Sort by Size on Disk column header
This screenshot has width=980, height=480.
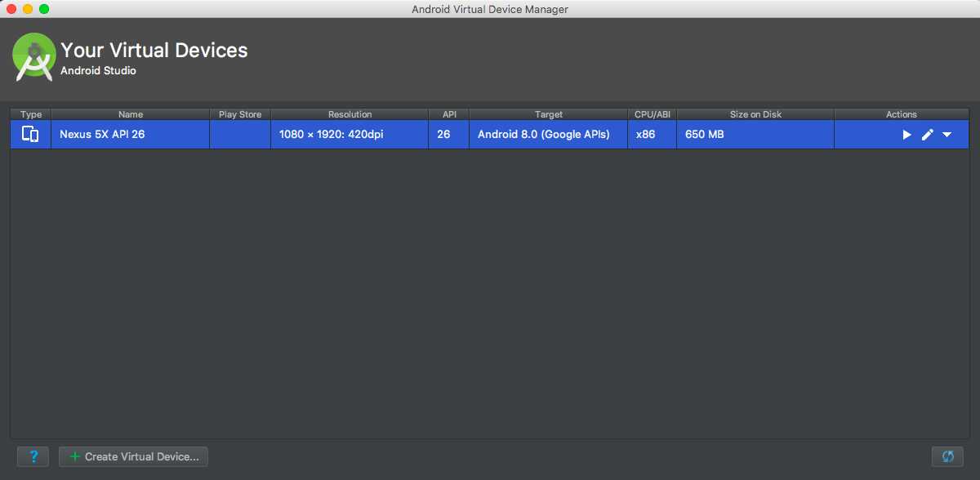[x=755, y=114]
